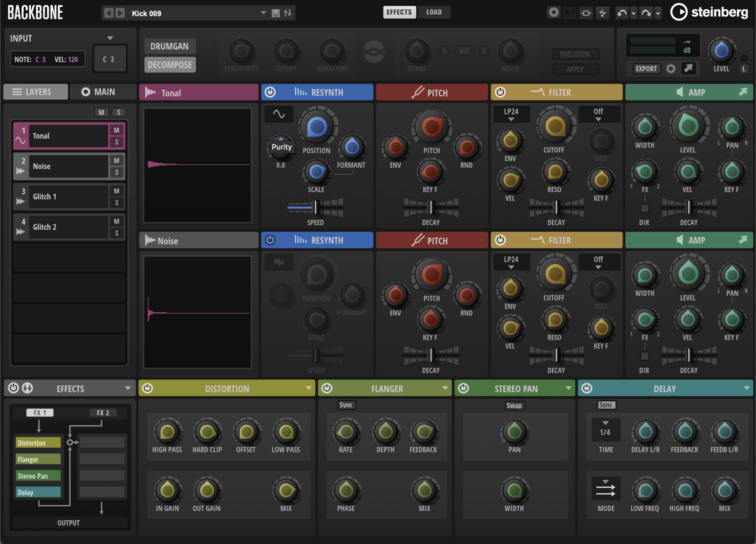Click the lightning bolt icon in the toolbar
This screenshot has height=544, width=756.
603,12
